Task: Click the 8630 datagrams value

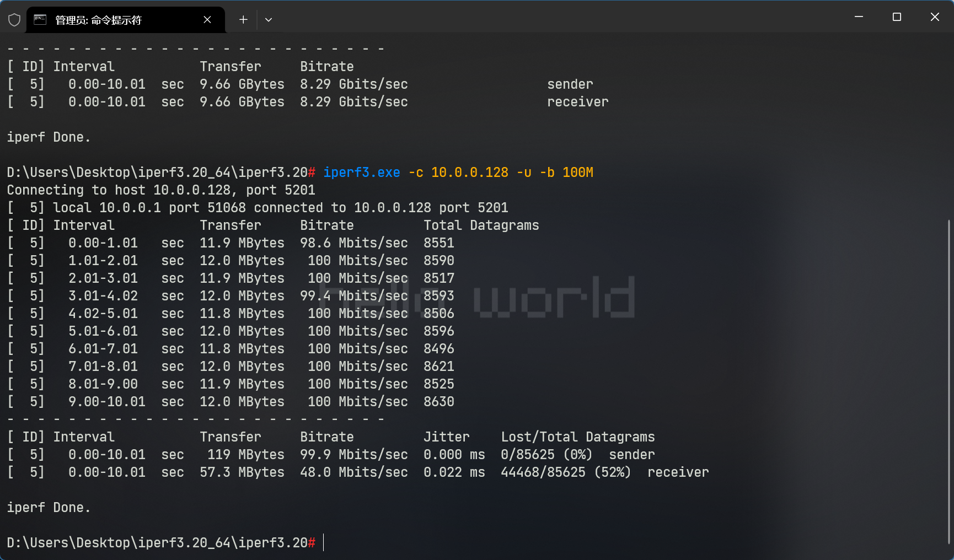Action: pyautogui.click(x=438, y=402)
